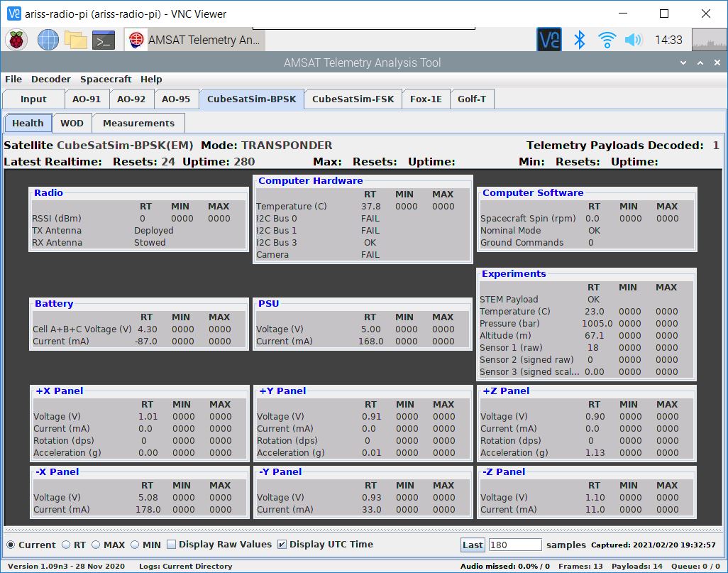The height and width of the screenshot is (573, 728).
Task: Click +Y Panel Rotation (dps) label
Action: [x=287, y=440]
